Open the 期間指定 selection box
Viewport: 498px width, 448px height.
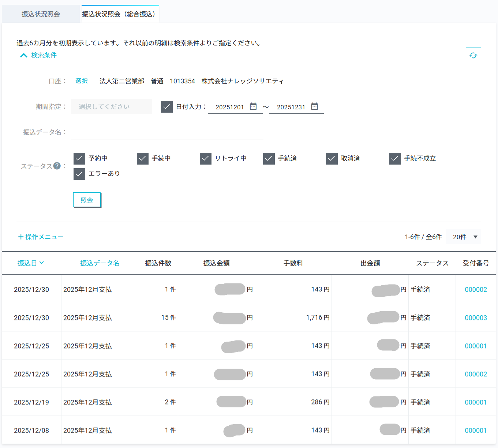[111, 106]
